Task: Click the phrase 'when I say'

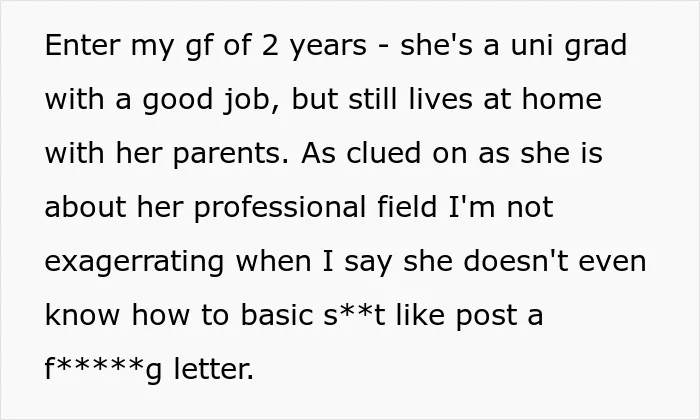Action: tap(314, 263)
